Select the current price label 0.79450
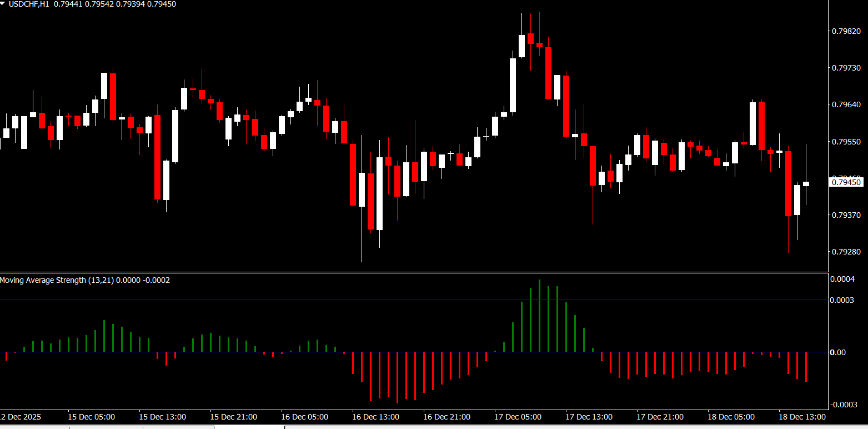 [846, 182]
